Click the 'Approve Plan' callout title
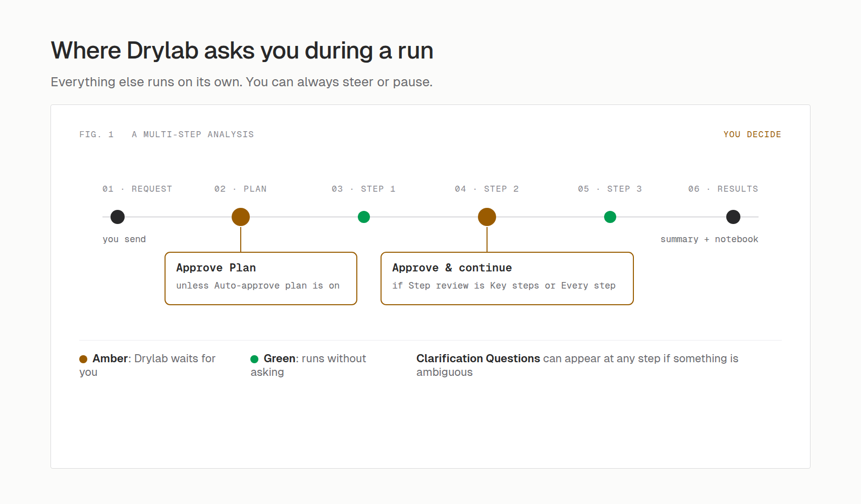This screenshot has height=504, width=861. [x=216, y=268]
